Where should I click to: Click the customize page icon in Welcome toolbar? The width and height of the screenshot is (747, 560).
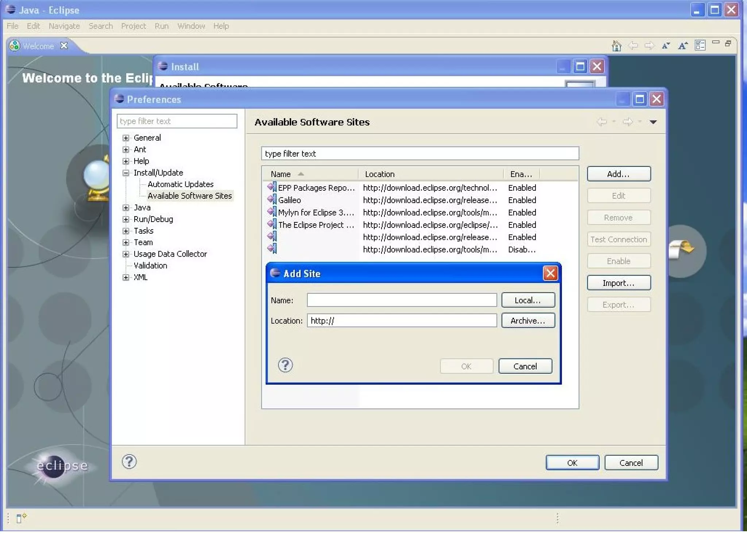pos(700,46)
